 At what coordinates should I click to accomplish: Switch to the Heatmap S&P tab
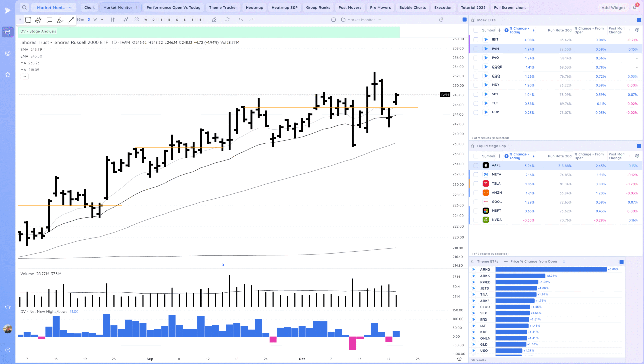285,8
